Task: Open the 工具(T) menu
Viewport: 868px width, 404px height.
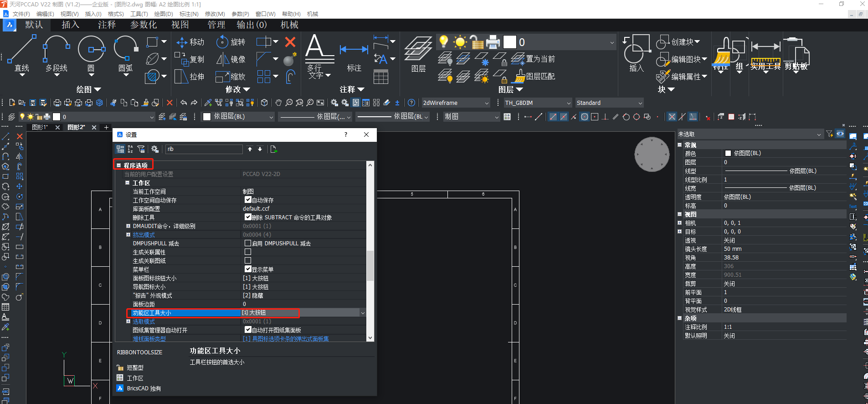Action: [139, 14]
